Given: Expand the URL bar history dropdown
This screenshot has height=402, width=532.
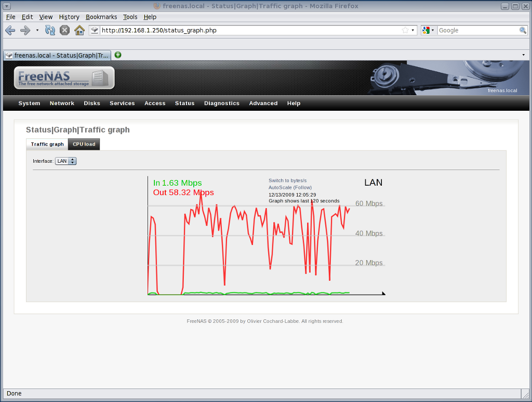Looking at the screenshot, I should [x=413, y=30].
